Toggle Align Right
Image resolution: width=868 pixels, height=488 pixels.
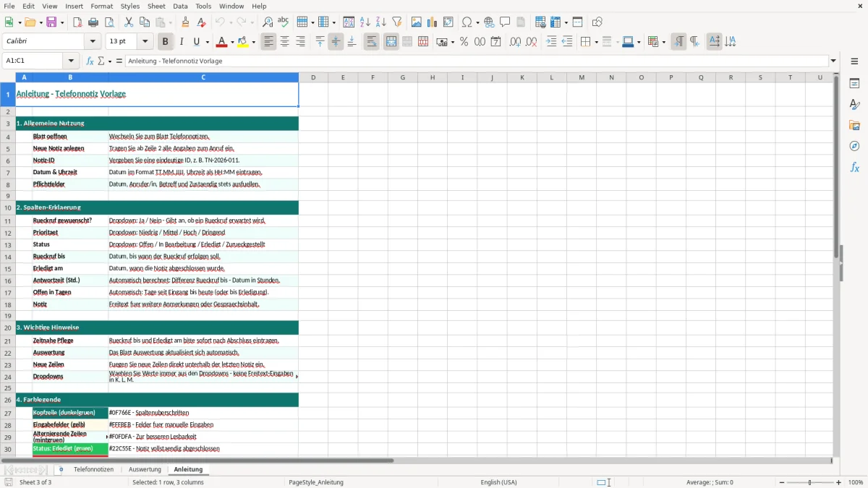[300, 42]
